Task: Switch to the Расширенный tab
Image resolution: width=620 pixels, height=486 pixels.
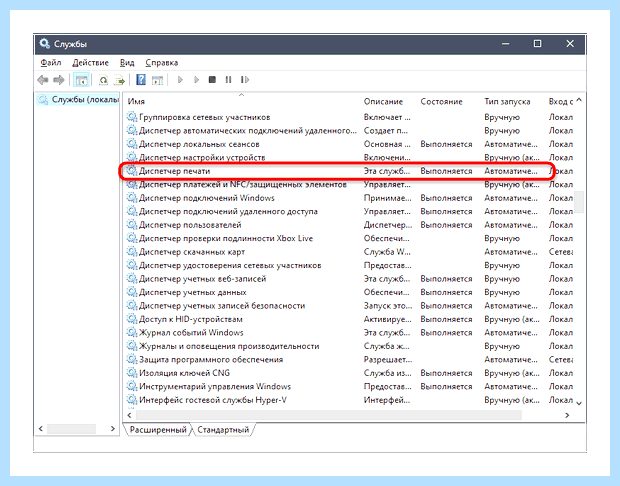Action: coord(158,429)
